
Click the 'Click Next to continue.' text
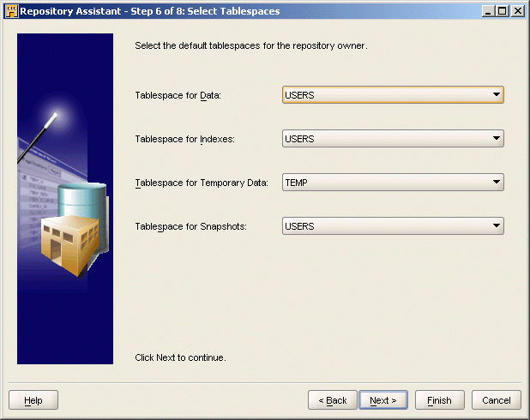coord(180,357)
